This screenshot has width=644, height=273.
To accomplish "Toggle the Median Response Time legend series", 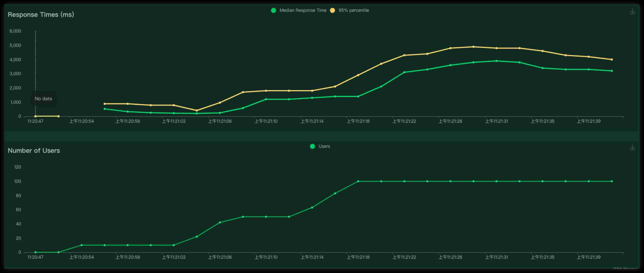I will point(299,10).
